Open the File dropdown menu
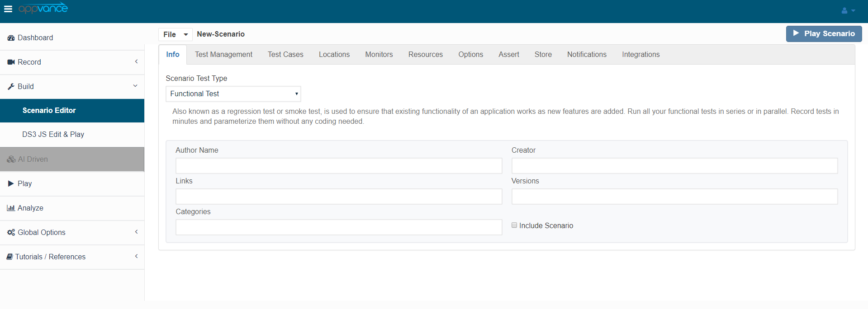The image size is (868, 309). [175, 34]
